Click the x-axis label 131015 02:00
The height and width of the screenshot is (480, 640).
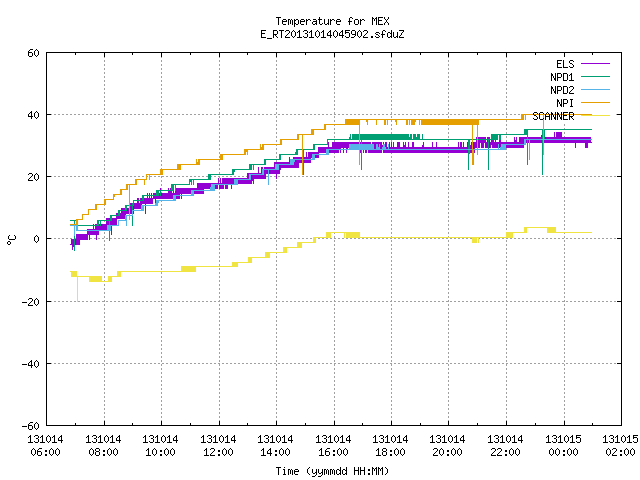[620, 446]
